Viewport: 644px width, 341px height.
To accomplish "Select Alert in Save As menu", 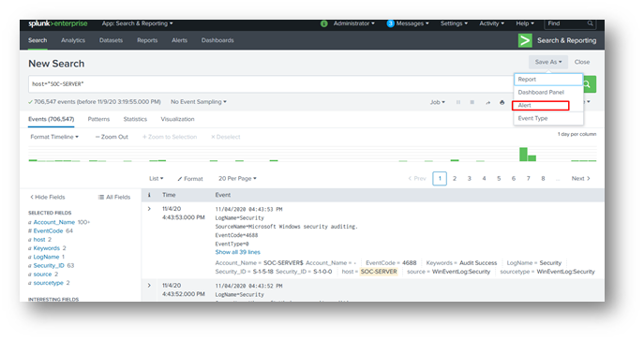I will point(541,106).
